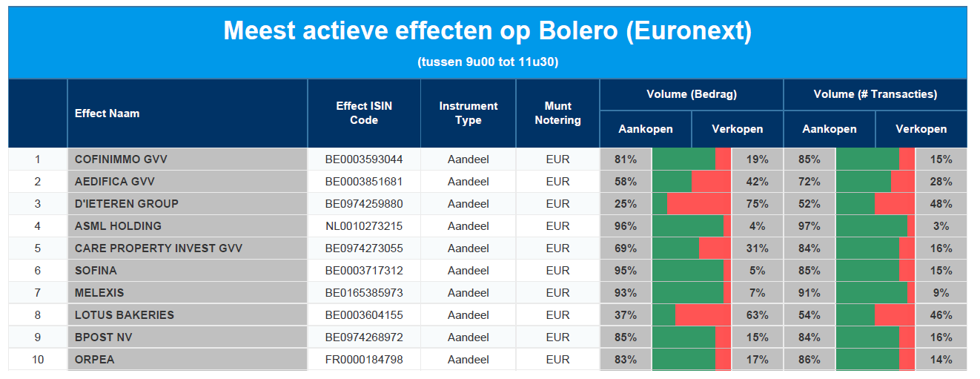Click the amount volume bar for D'IETEREN GROUP
This screenshot has width=980, height=379.
click(x=691, y=203)
